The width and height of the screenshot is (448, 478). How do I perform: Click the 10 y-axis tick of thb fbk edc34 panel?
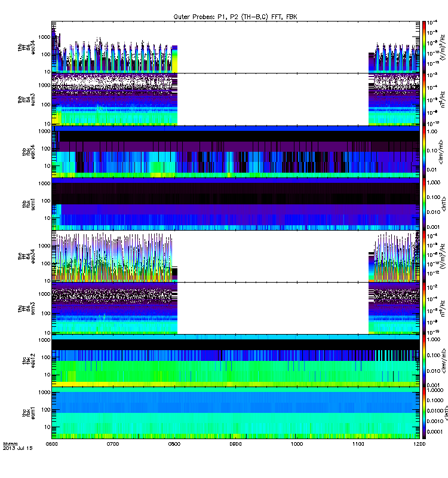[x=47, y=166]
